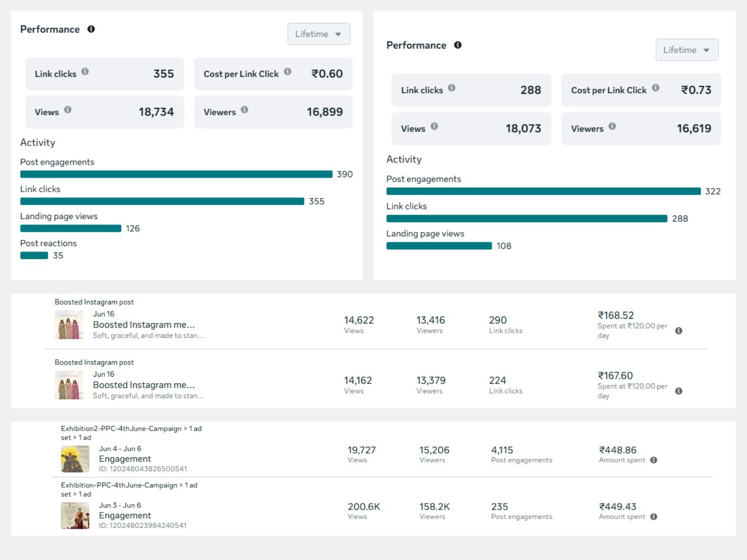Click info icon next to Link clicks 288
747x560 pixels.
pos(451,88)
